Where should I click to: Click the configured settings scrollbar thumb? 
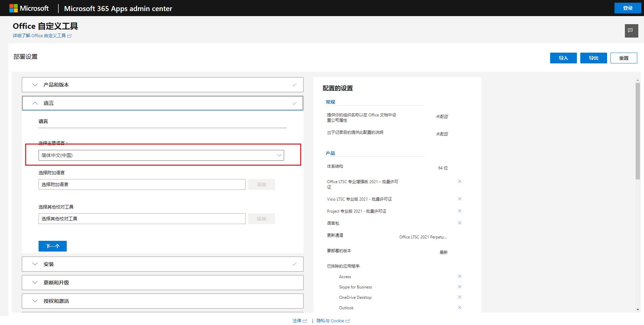pos(638,131)
